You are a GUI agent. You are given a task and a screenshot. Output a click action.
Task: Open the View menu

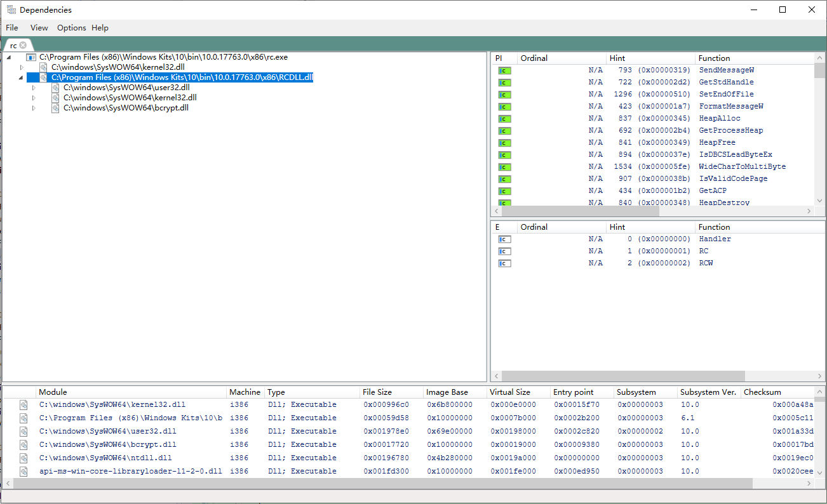coord(39,28)
